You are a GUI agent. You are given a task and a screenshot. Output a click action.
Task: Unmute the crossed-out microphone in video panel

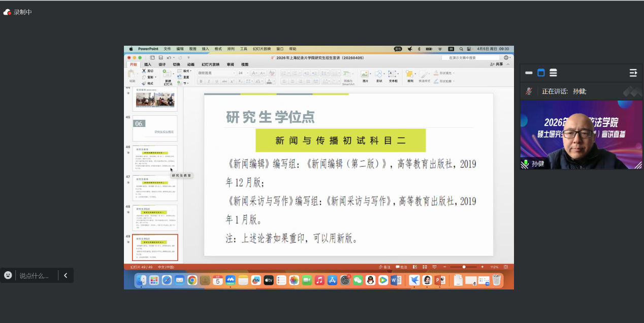(529, 91)
